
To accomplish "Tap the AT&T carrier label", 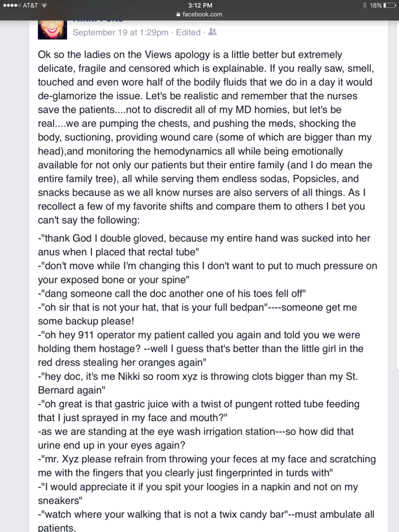I will tap(31, 5).
